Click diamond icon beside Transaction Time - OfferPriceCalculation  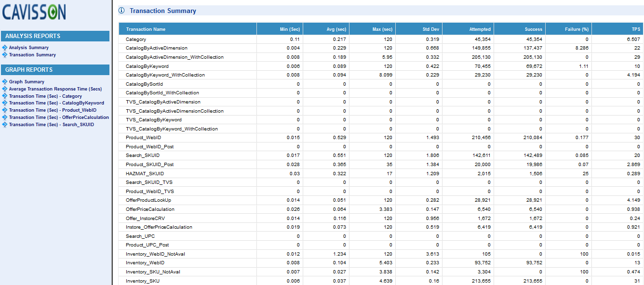tap(5, 117)
